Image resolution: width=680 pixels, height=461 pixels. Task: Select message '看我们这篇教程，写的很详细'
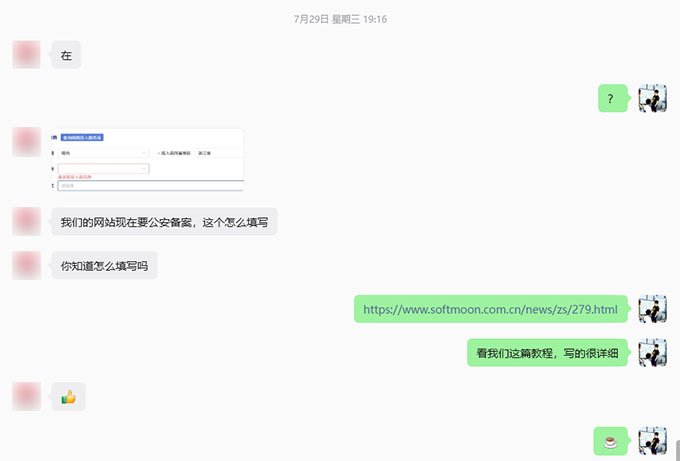547,353
